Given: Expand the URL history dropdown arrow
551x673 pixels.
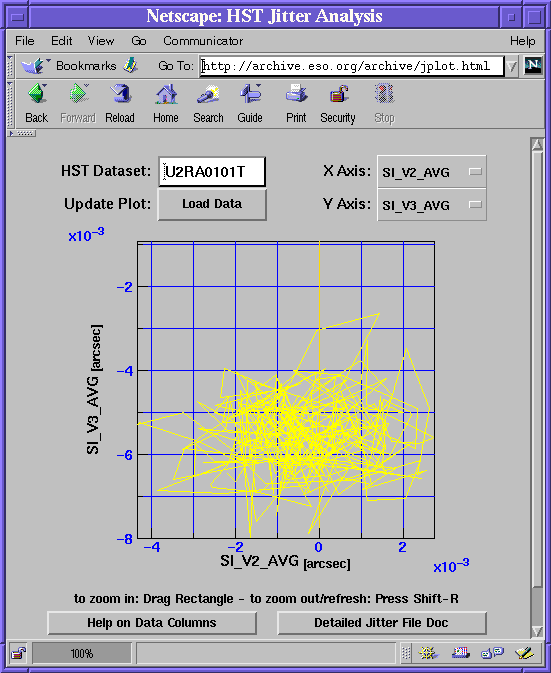Looking at the screenshot, I should click(512, 66).
